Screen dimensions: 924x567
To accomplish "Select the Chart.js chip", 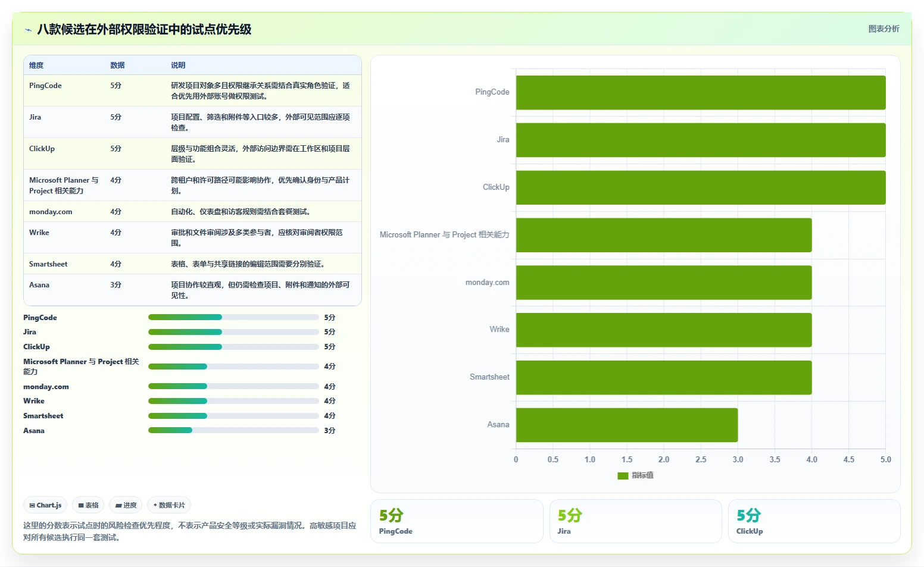I will pos(45,505).
